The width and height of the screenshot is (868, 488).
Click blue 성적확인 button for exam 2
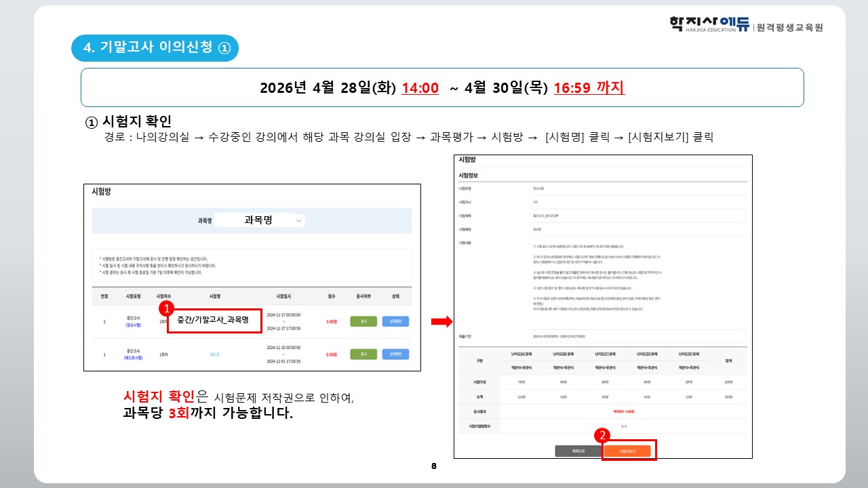395,321
